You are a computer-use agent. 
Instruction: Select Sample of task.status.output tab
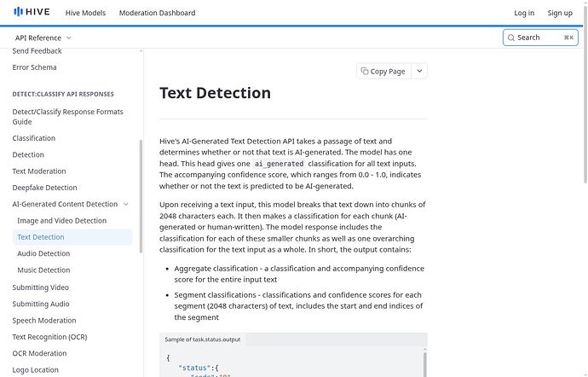click(203, 339)
